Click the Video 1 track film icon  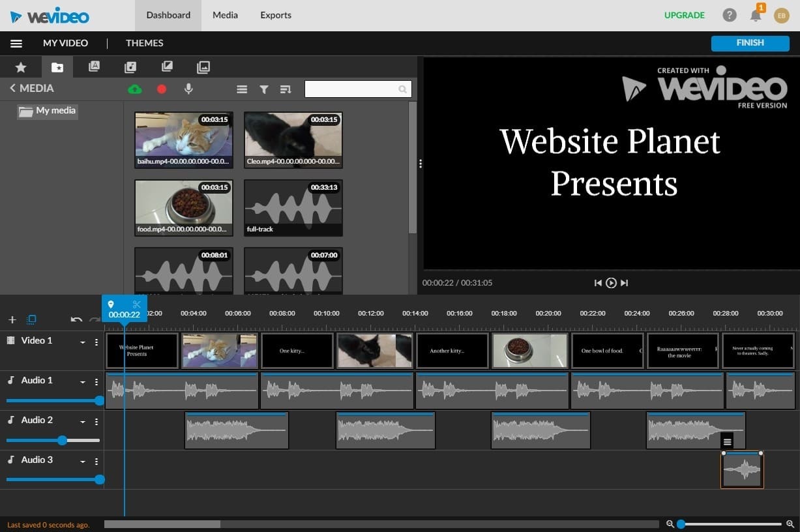(x=11, y=340)
